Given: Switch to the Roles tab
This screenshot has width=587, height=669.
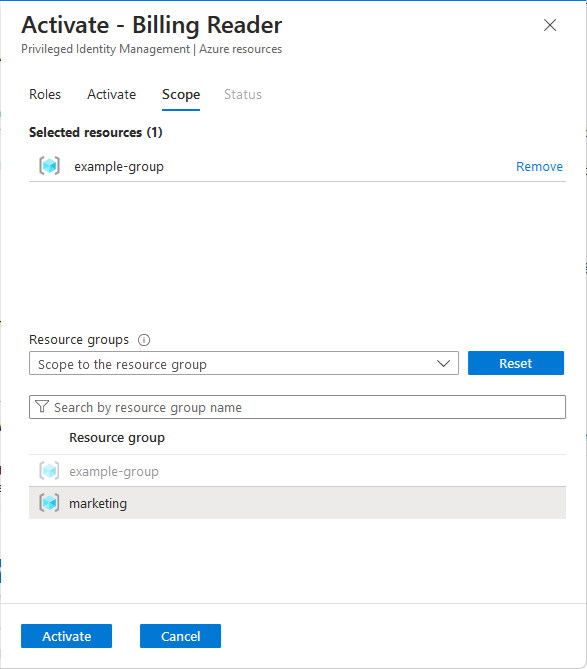Looking at the screenshot, I should tap(45, 94).
